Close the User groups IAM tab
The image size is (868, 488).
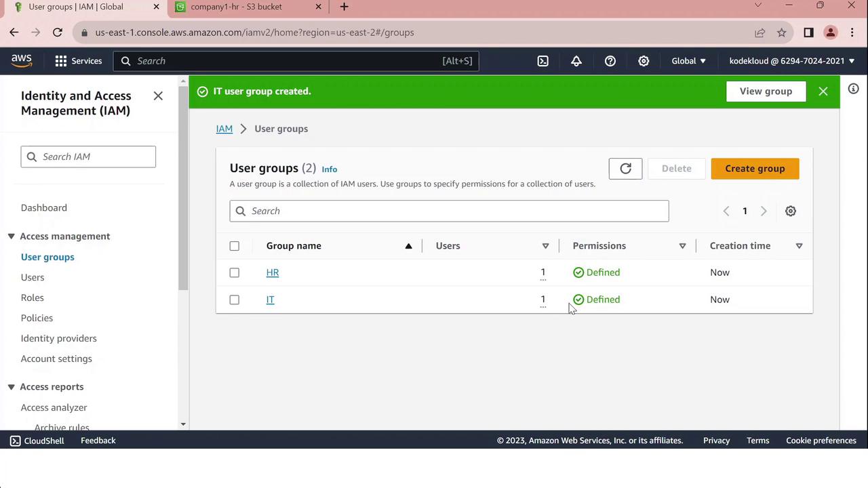point(157,7)
